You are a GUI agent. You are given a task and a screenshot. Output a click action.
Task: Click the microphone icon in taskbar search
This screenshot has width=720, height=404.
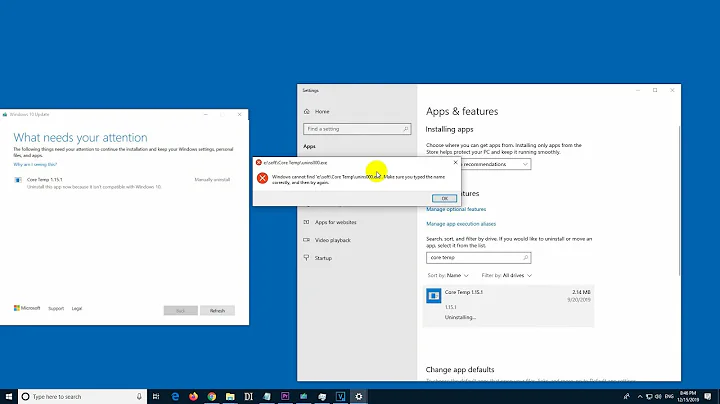tap(139, 396)
